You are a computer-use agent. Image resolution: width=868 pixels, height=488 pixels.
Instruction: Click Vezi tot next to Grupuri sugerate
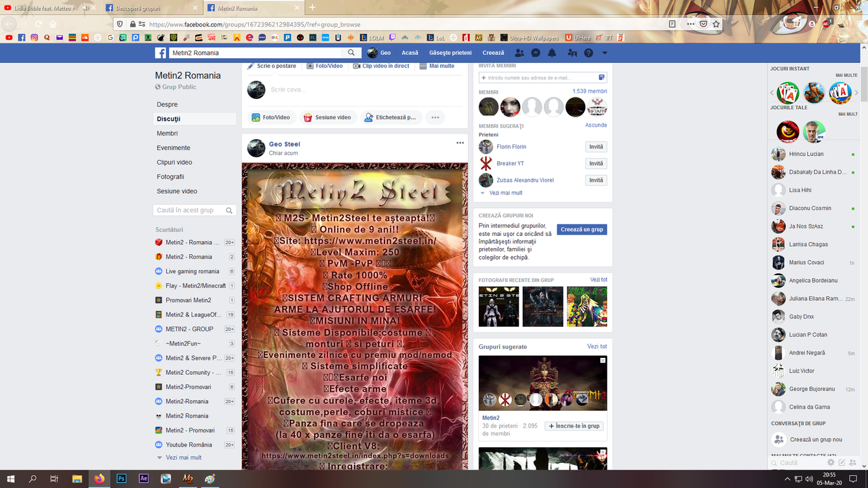click(597, 346)
